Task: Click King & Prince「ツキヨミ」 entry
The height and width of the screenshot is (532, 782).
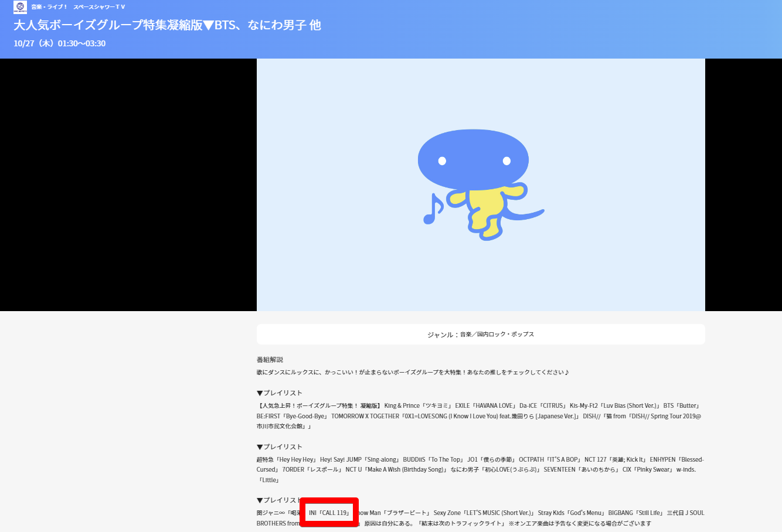Action: point(418,406)
